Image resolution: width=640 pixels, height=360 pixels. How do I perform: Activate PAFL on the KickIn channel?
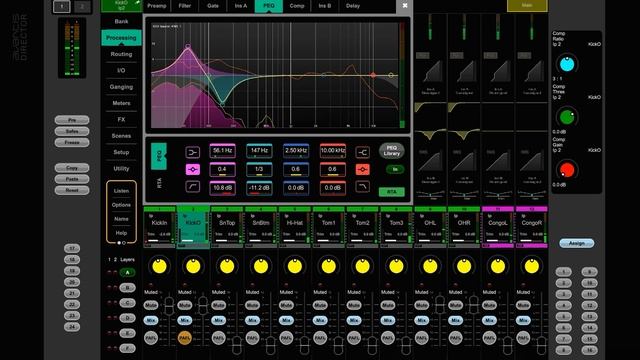coord(151,338)
